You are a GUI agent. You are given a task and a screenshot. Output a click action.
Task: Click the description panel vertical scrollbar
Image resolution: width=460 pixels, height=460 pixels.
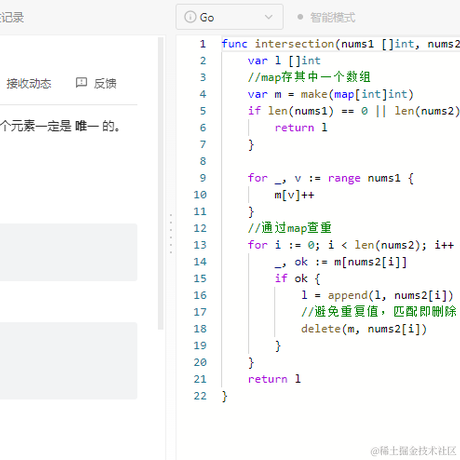(x=161, y=183)
